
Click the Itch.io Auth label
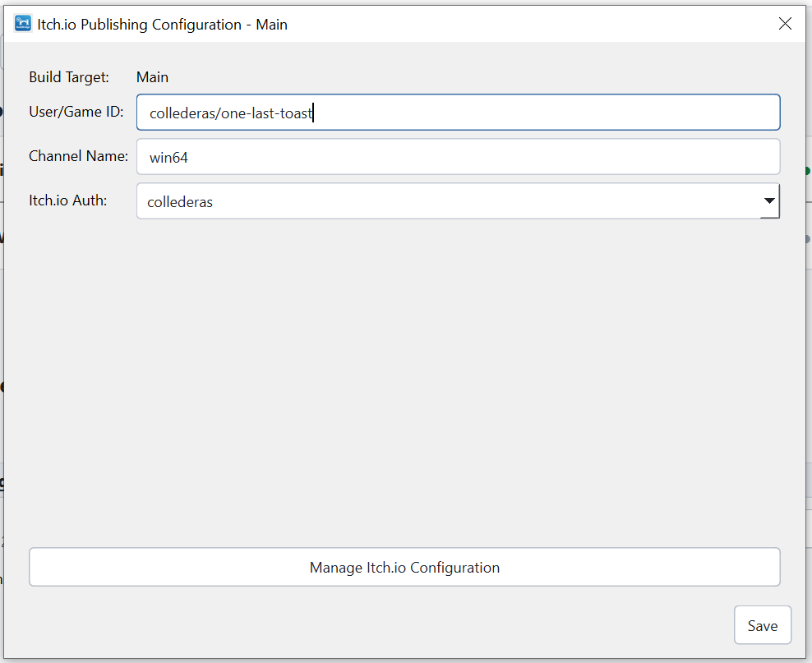pyautogui.click(x=68, y=200)
